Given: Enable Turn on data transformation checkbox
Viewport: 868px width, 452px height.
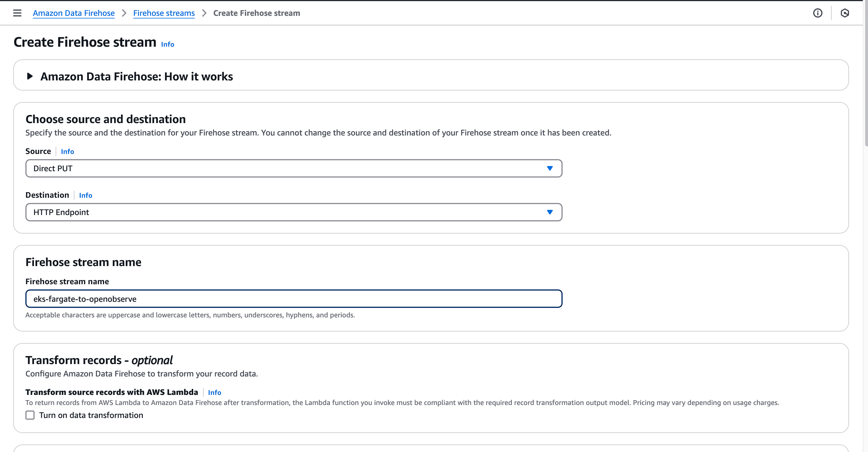Looking at the screenshot, I should tap(30, 415).
